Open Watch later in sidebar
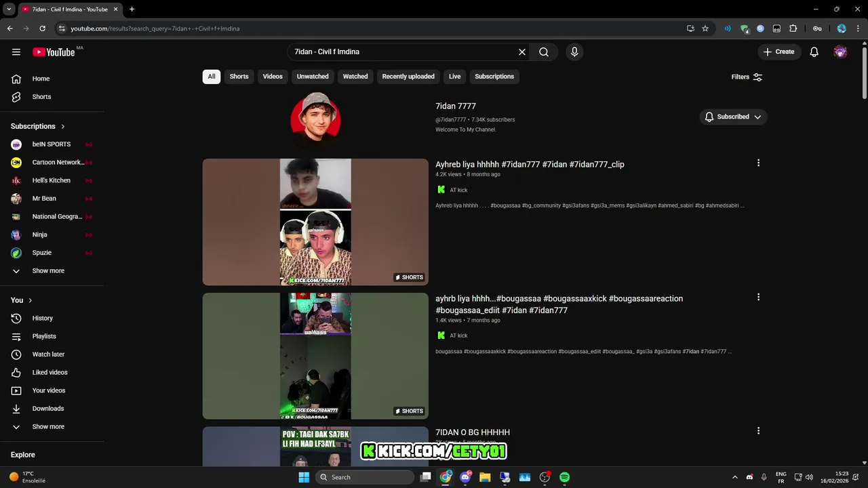 [x=52, y=354]
